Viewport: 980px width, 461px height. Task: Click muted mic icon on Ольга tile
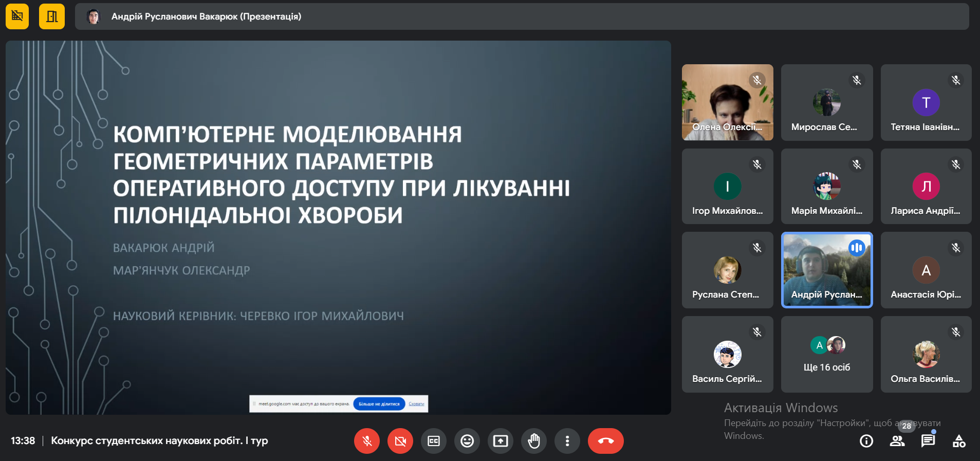tap(956, 332)
